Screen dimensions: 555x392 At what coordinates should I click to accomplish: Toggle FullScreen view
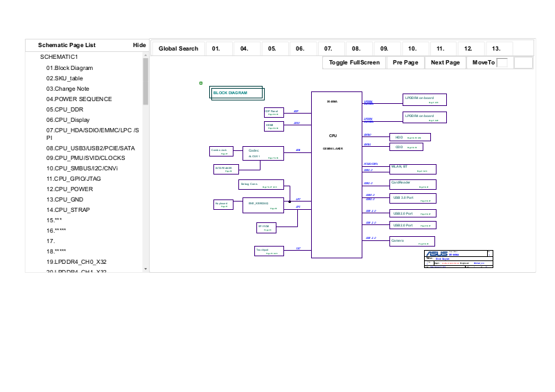click(354, 62)
